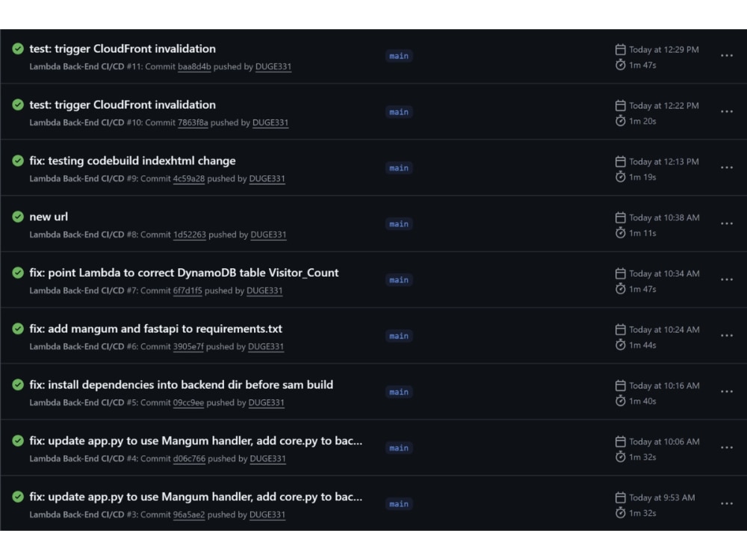Image resolution: width=747 pixels, height=560 pixels.
Task: Click the green success check for run #9
Action: click(18, 161)
